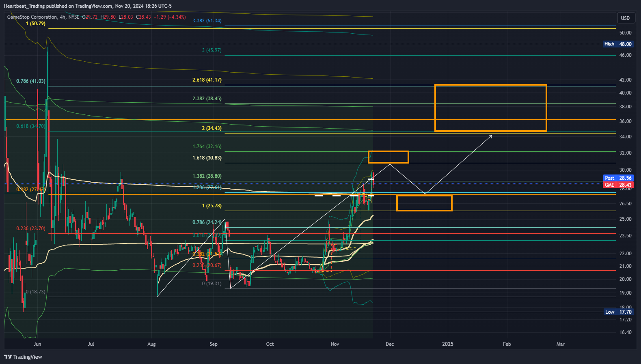Click the Mar time axis label
641x364 pixels.
pos(560,344)
